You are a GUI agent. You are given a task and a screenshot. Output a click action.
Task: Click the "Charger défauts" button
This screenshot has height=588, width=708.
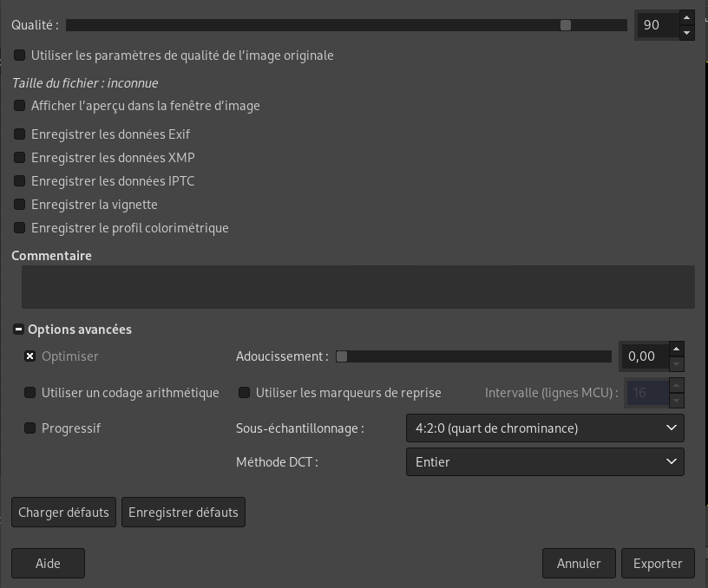pyautogui.click(x=63, y=512)
